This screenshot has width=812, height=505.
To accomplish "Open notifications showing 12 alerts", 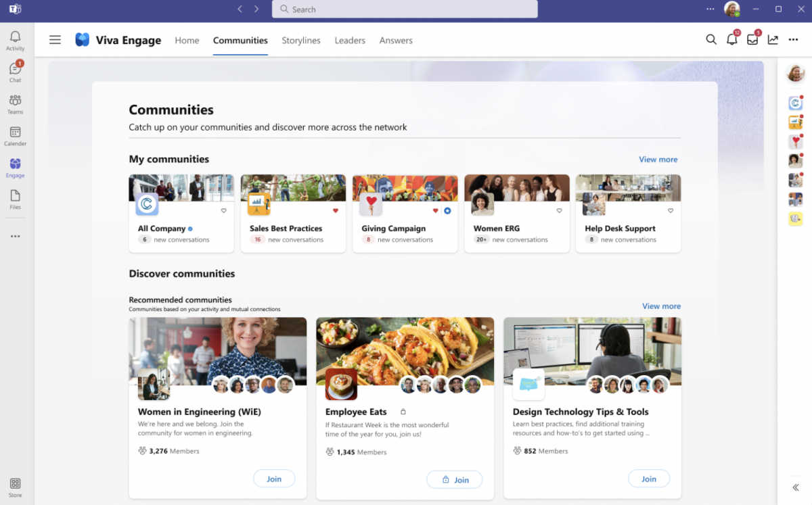I will [731, 40].
